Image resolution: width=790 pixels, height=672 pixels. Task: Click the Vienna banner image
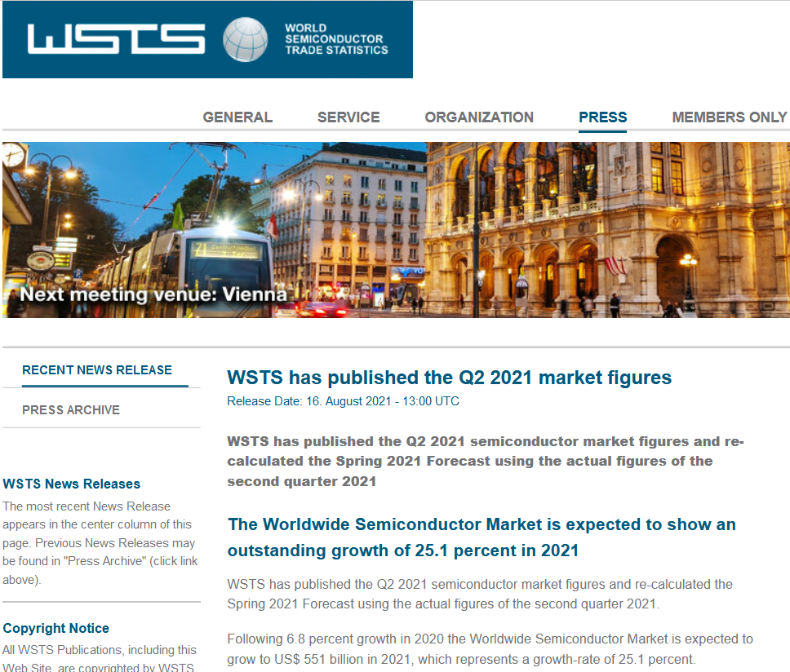[396, 229]
